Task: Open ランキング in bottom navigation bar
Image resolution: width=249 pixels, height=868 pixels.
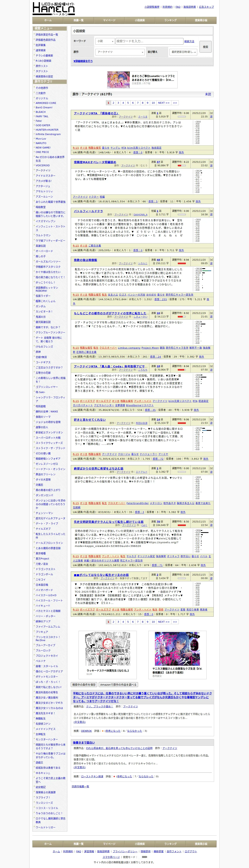Action: [170, 844]
